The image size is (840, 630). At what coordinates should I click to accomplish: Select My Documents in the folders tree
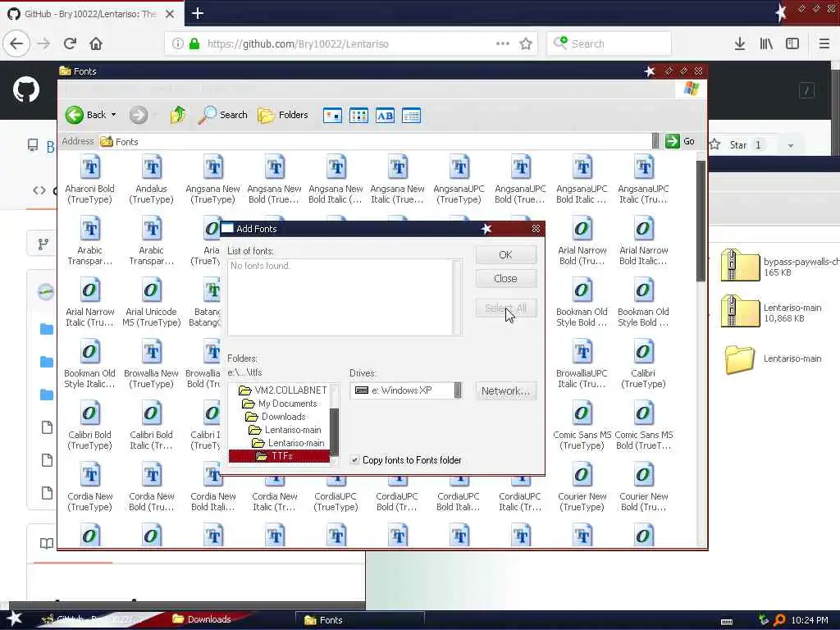pos(280,404)
